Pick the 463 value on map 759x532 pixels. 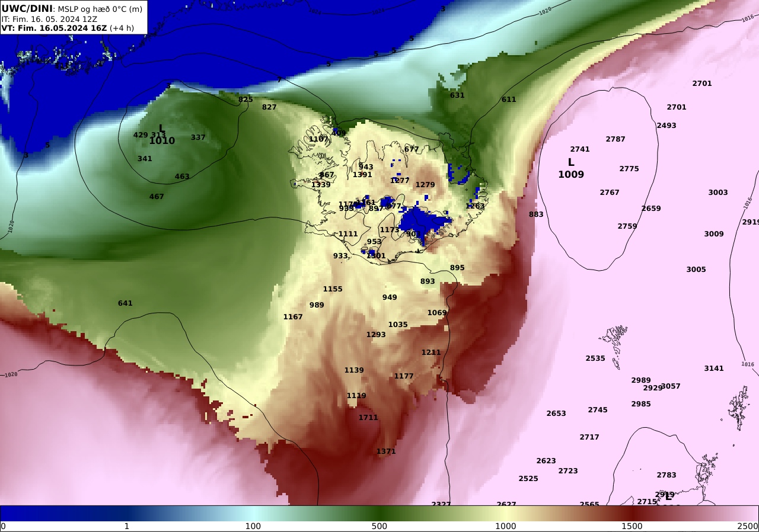(182, 177)
